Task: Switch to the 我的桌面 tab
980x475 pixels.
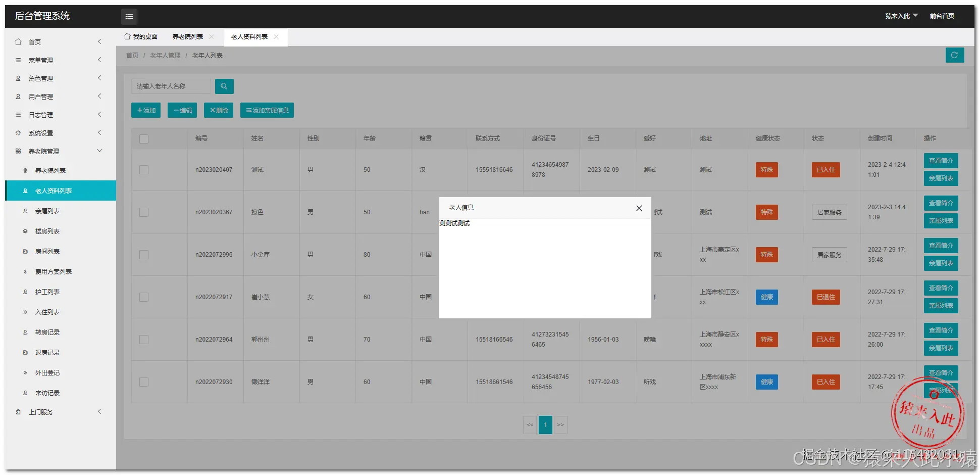Action: point(141,37)
